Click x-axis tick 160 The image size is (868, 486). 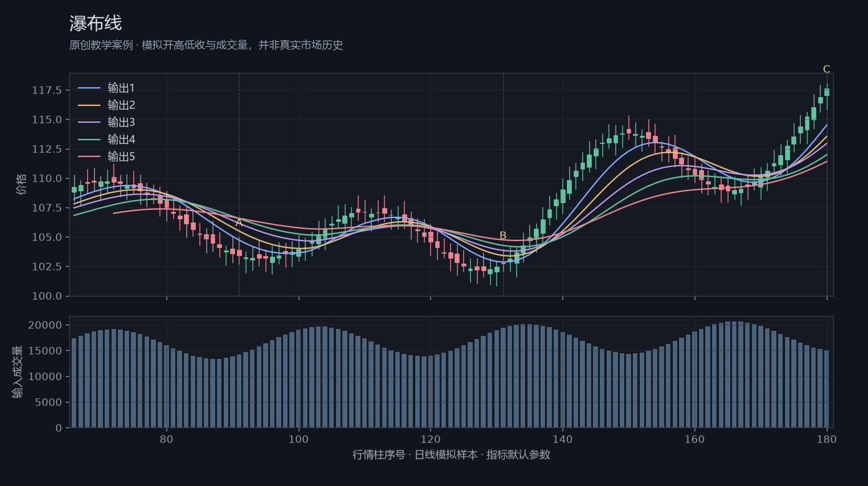point(695,439)
